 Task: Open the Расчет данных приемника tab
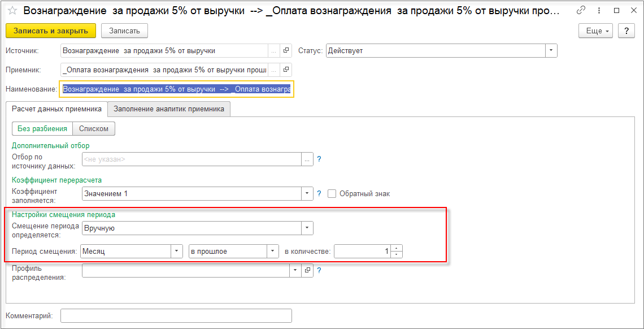coord(56,109)
